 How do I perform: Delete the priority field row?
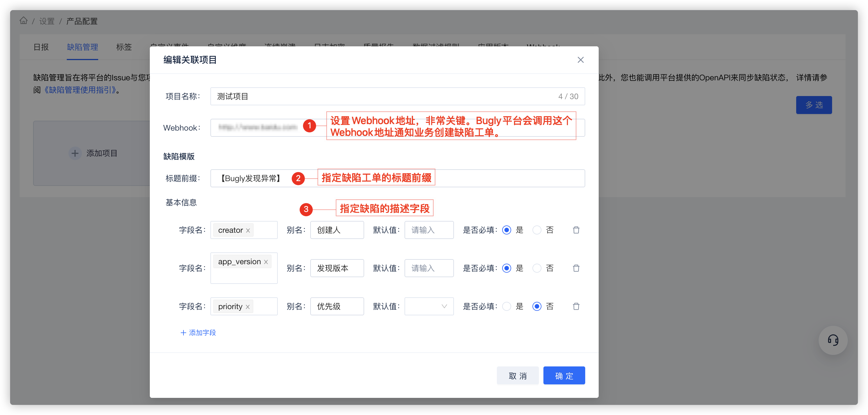576,306
